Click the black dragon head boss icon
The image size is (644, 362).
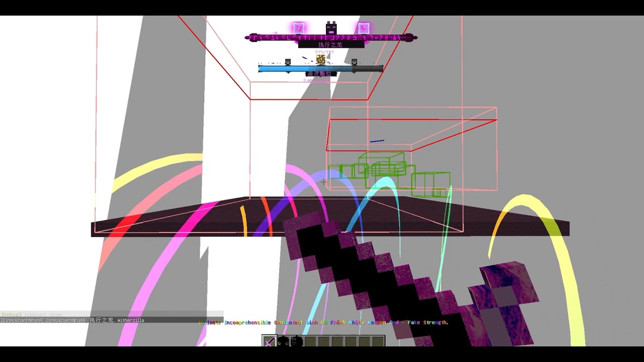coord(331,28)
